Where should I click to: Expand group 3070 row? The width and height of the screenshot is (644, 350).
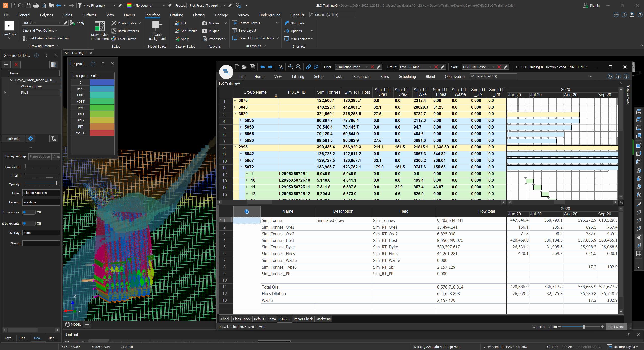click(235, 100)
